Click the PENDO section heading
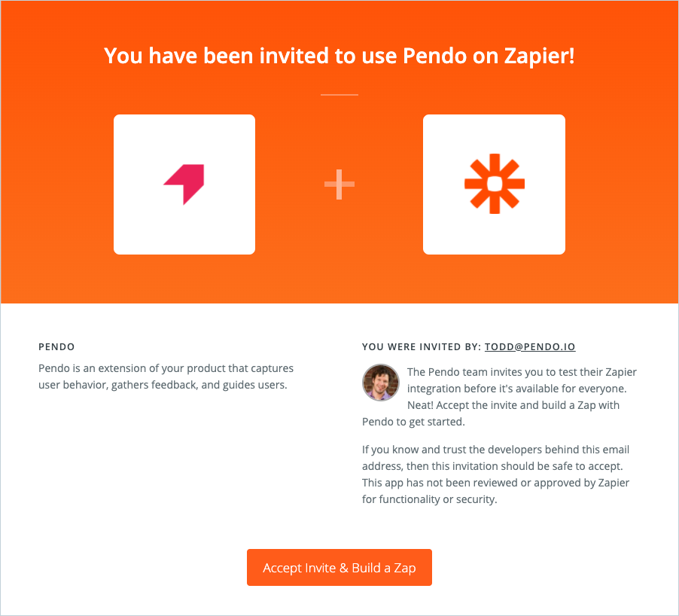This screenshot has width=679, height=616. [56, 346]
